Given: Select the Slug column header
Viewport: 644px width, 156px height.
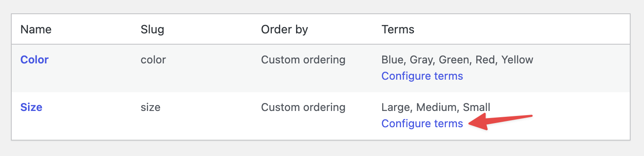Looking at the screenshot, I should 152,30.
